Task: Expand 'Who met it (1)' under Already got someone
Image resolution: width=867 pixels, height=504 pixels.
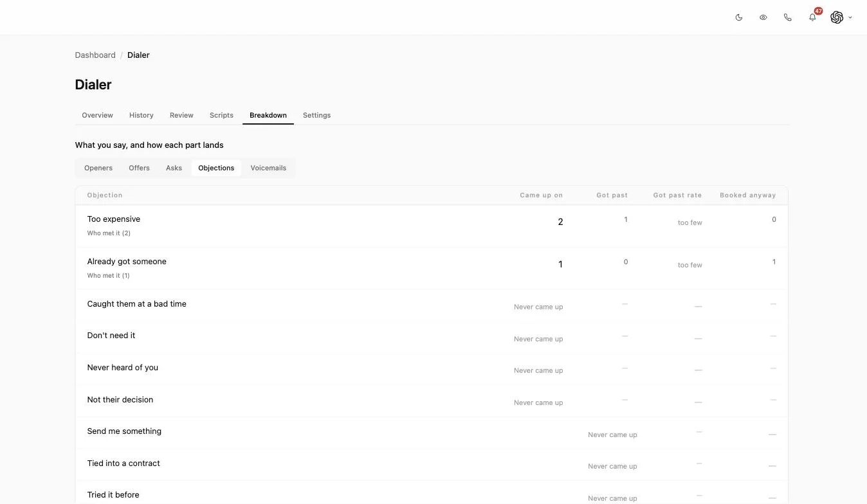Action: pyautogui.click(x=108, y=276)
